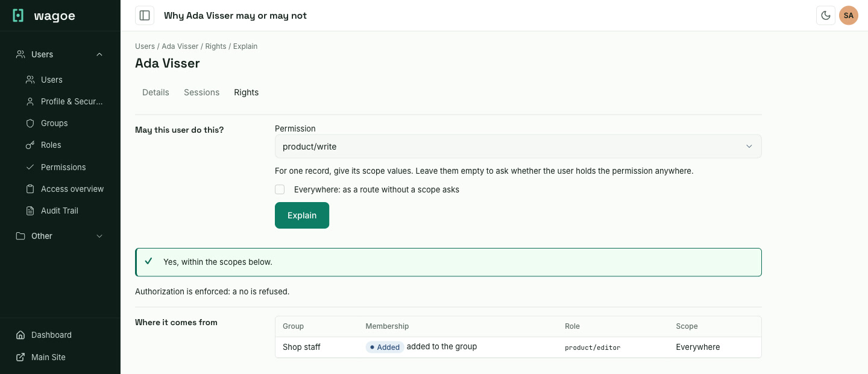Enable the Everywhere scope checkbox

coord(280,189)
